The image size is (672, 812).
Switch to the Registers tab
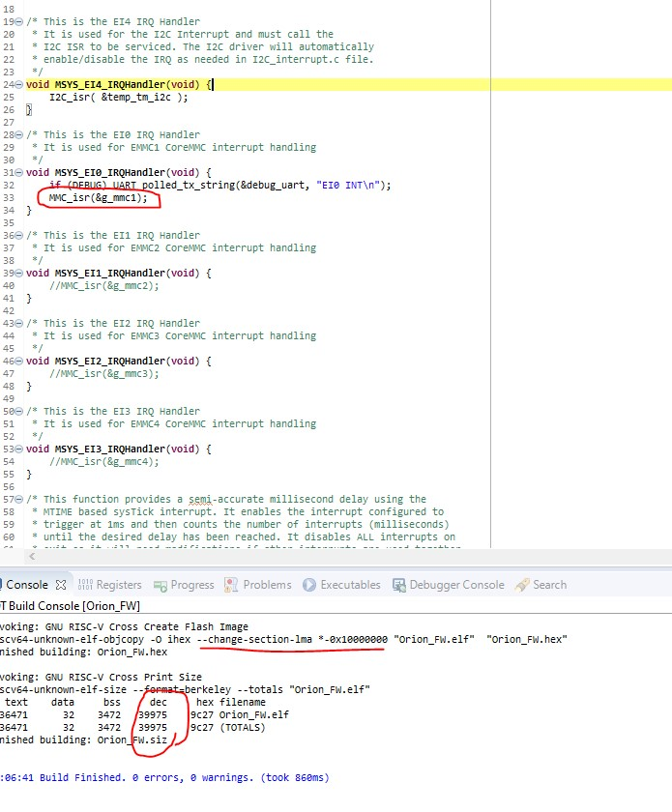(109, 585)
